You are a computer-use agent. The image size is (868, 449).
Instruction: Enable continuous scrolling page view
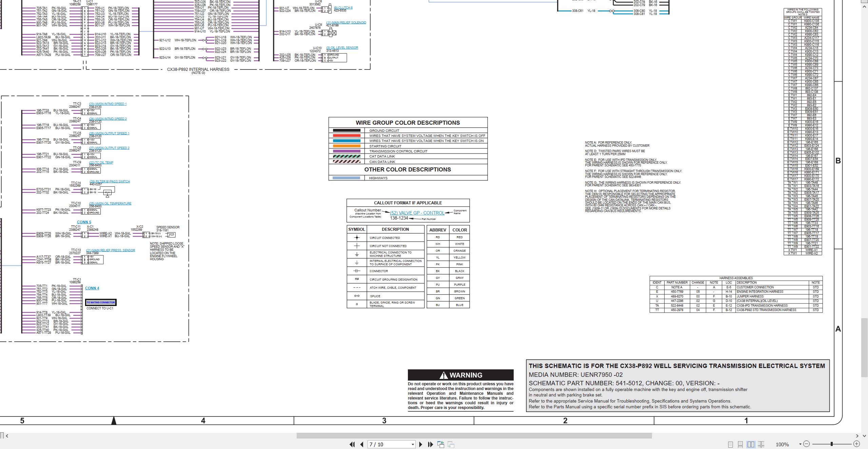pos(741,444)
